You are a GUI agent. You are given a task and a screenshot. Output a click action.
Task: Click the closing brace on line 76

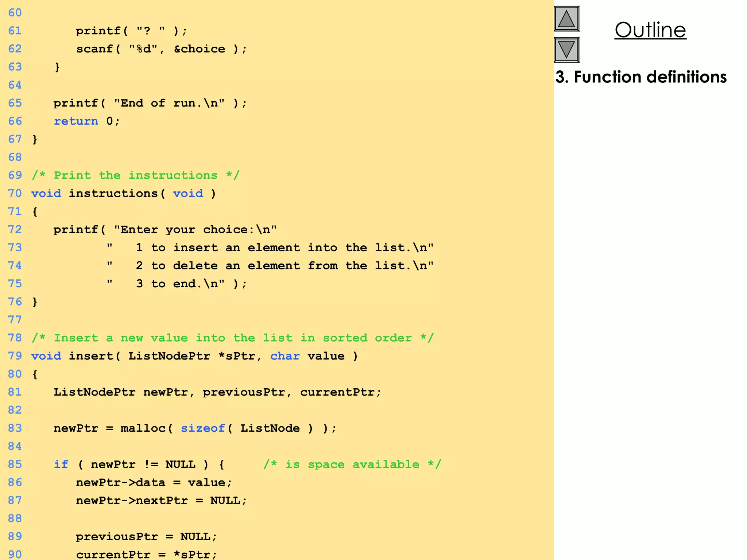(35, 302)
